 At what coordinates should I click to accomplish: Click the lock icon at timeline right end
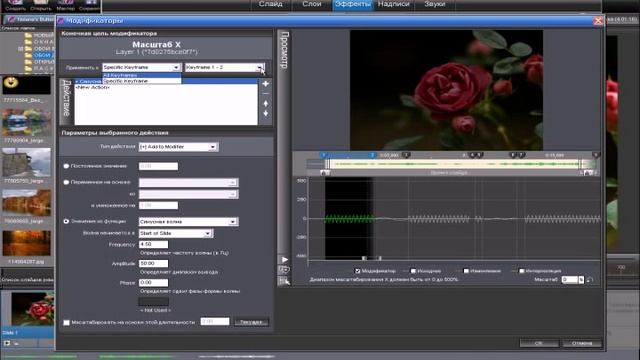point(587,173)
